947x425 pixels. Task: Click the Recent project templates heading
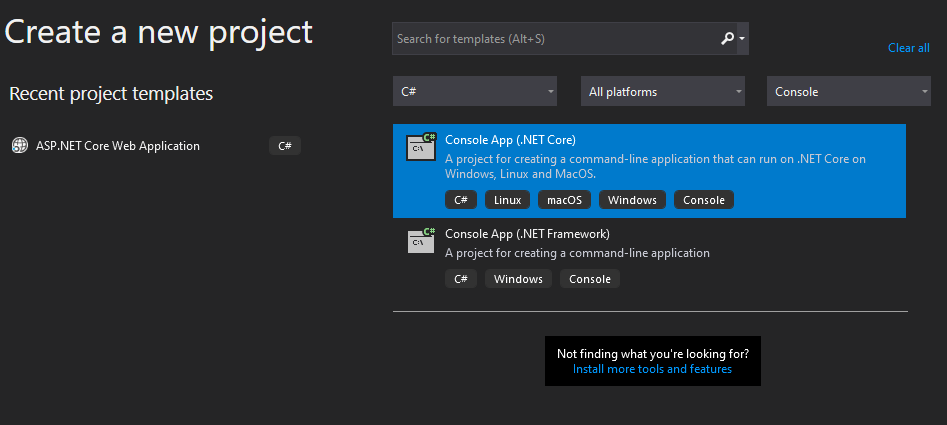(111, 94)
